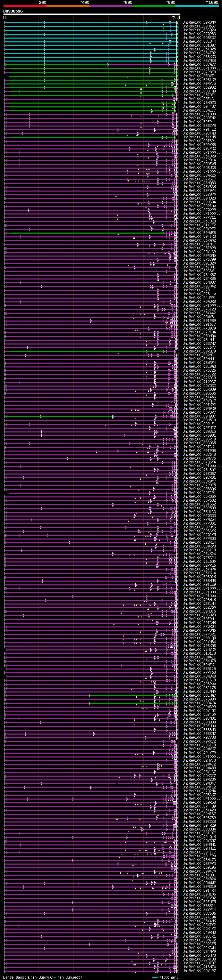Click the cyan ~100% identity legend segment
222x980 pixels.
point(197,6)
